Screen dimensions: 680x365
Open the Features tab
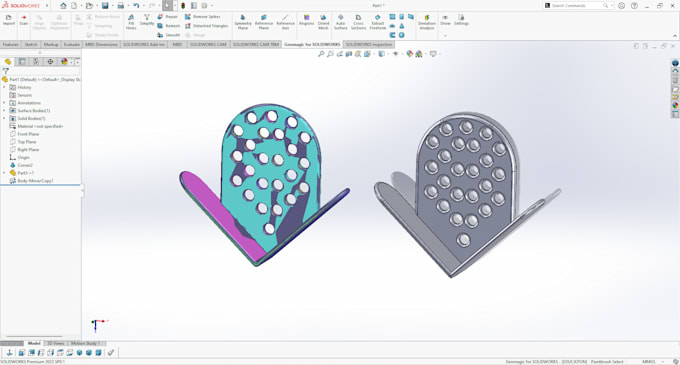(10, 45)
